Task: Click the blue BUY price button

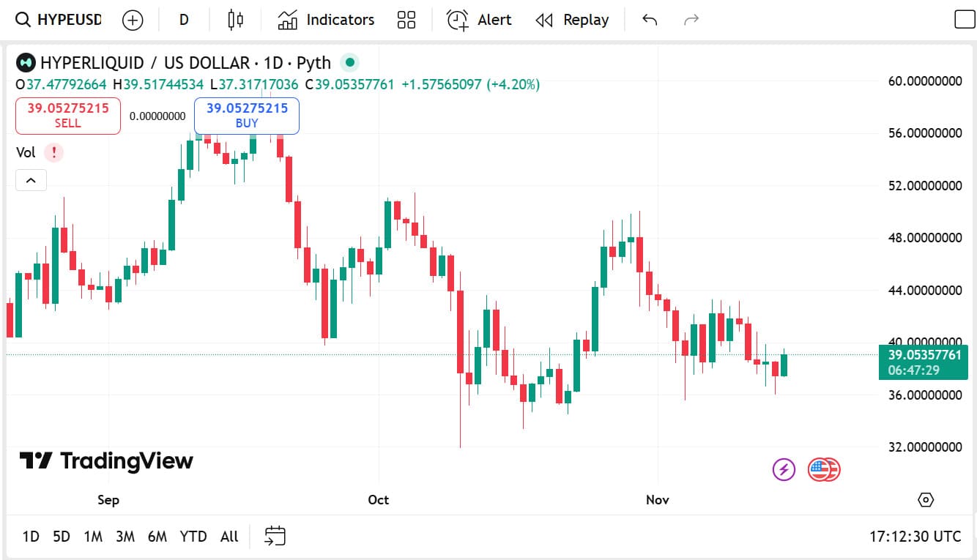Action: click(x=247, y=116)
